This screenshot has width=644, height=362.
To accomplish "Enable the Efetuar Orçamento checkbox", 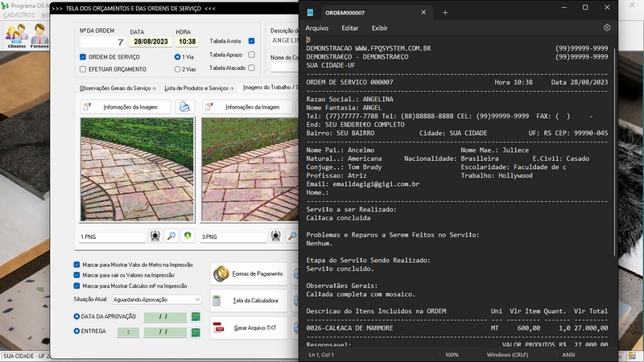I will point(83,70).
